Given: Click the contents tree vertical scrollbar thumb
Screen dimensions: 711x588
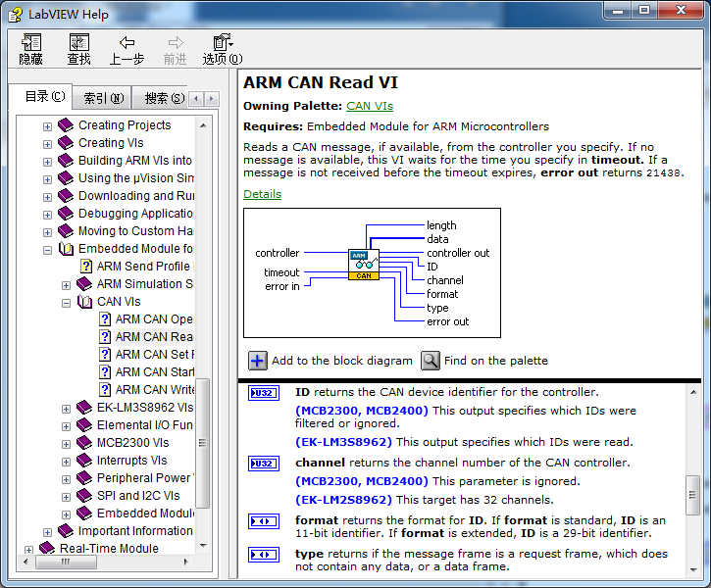Looking at the screenshot, I should pos(203,443).
